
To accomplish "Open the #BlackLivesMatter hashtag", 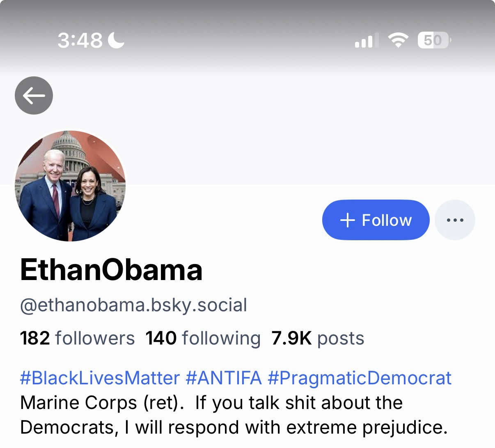I will 100,378.
